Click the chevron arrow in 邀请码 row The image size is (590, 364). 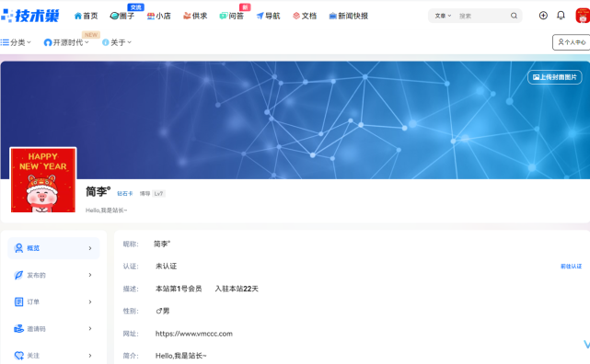coord(90,329)
